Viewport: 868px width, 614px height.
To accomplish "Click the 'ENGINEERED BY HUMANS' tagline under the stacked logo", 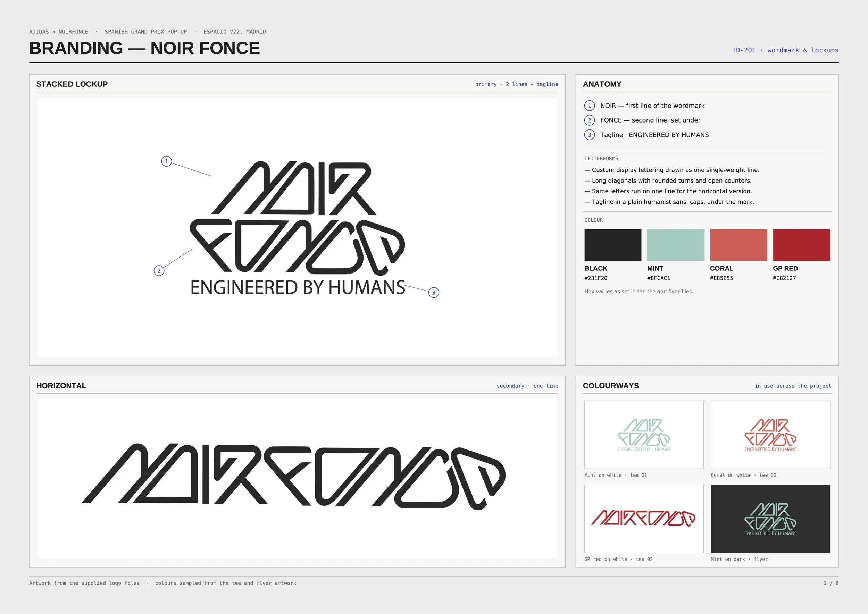I will tap(298, 288).
